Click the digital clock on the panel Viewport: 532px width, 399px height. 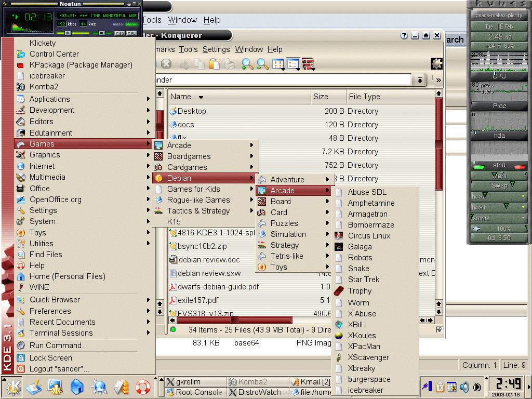508,384
